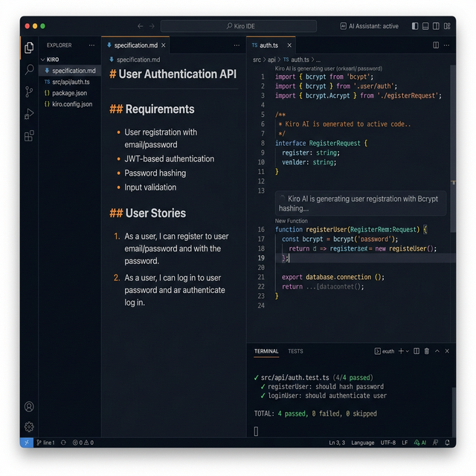The width and height of the screenshot is (476, 476).
Task: Toggle the primary sidebar layout button
Action: [x=414, y=26]
